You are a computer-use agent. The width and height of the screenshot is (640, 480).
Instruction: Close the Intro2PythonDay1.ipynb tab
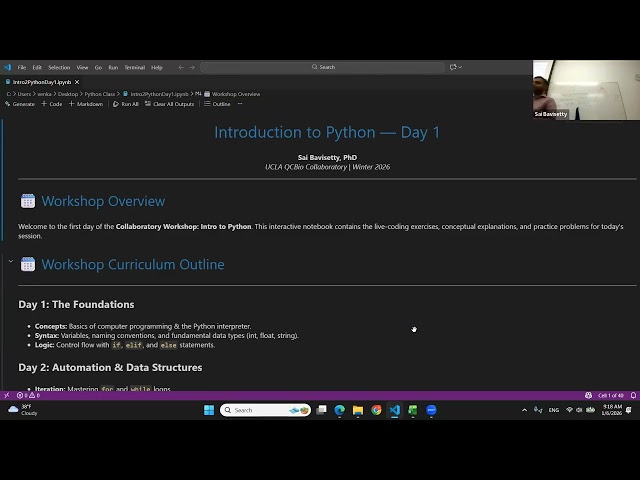77,82
